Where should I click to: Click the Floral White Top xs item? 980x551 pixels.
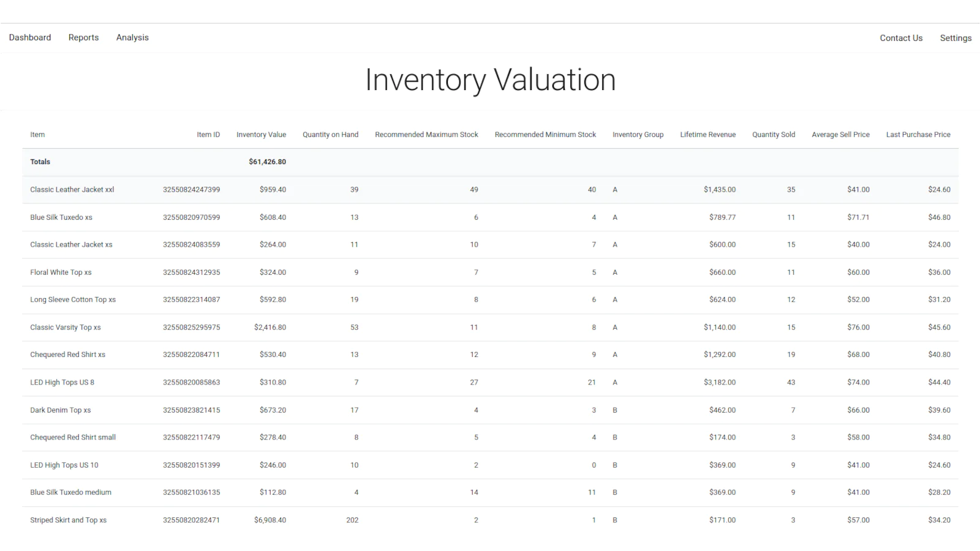pos(61,272)
